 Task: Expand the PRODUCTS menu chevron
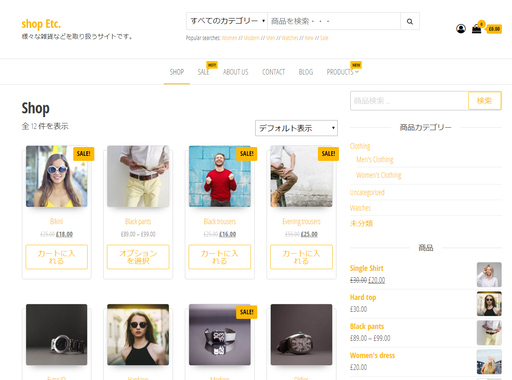[x=357, y=72]
